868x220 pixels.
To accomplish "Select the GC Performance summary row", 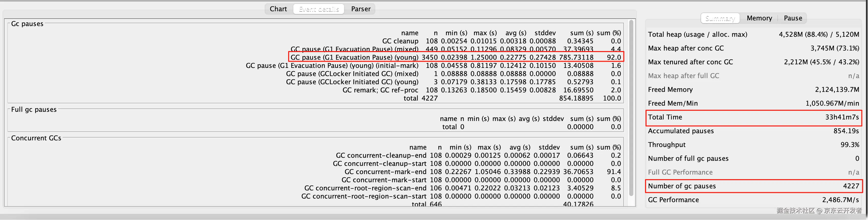I will (753, 200).
